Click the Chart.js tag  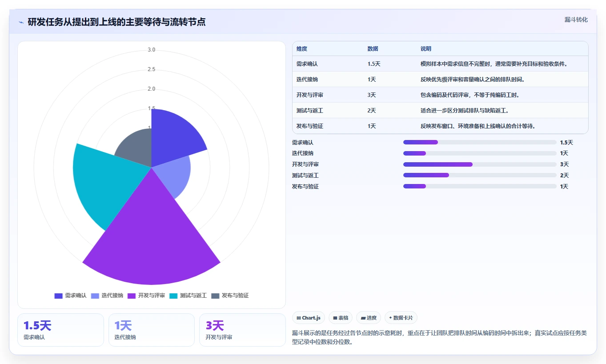(309, 318)
